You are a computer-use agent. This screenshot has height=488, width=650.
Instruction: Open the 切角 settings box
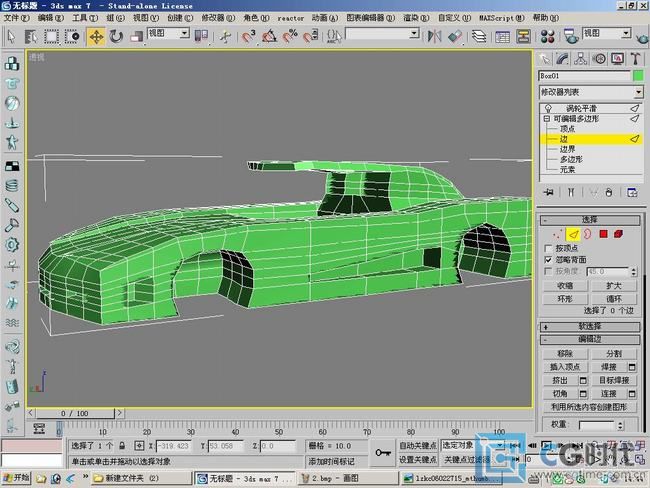(583, 393)
